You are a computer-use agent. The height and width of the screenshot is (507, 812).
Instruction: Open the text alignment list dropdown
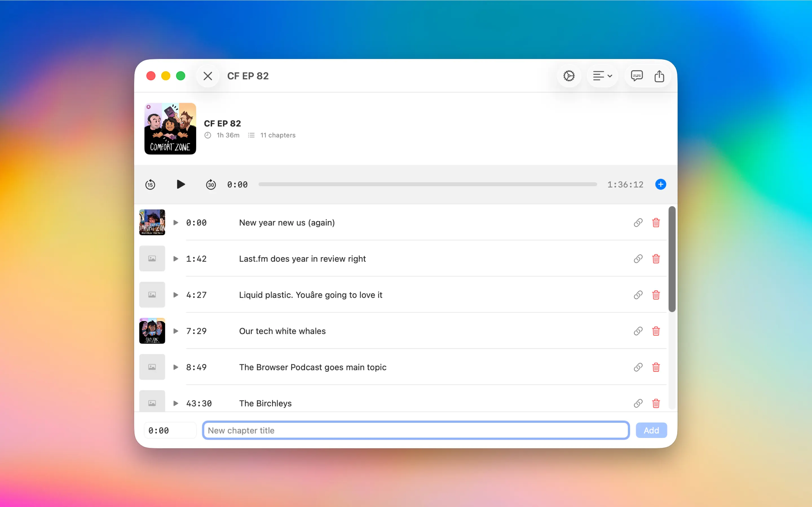602,76
